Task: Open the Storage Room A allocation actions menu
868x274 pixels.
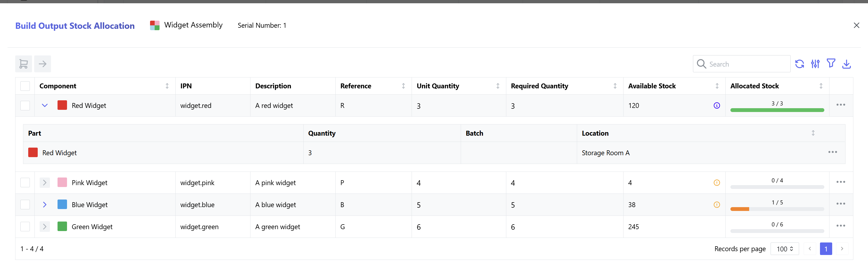Action: 833,152
